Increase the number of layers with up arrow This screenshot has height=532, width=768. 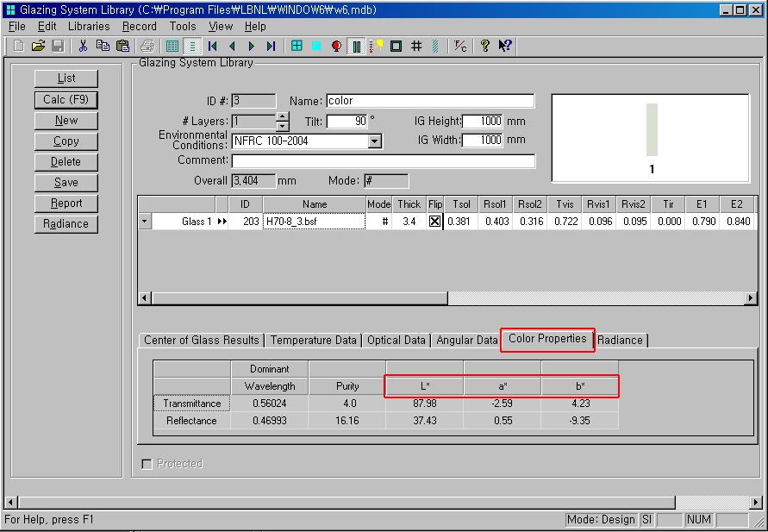click(x=283, y=117)
